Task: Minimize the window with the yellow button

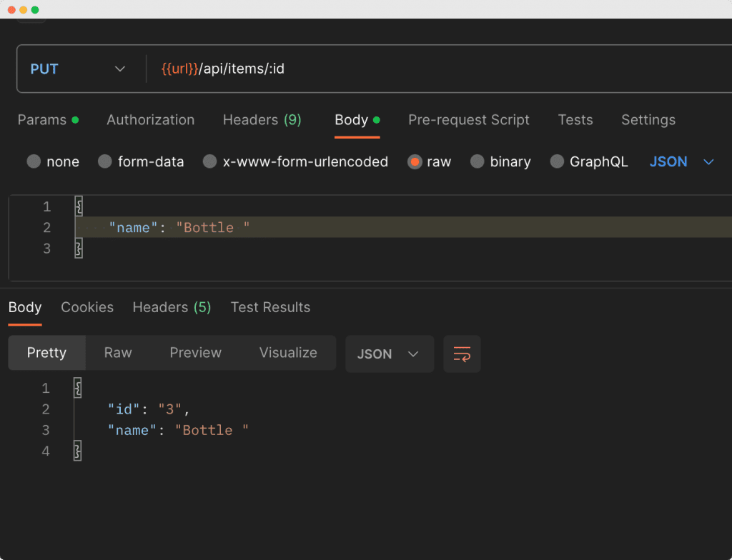Action: tap(24, 10)
